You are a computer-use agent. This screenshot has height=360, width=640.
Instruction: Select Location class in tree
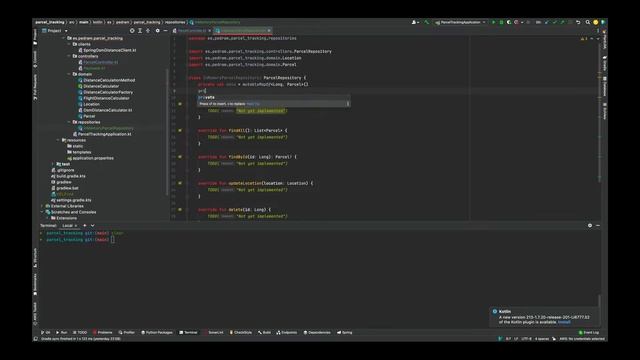coord(89,104)
